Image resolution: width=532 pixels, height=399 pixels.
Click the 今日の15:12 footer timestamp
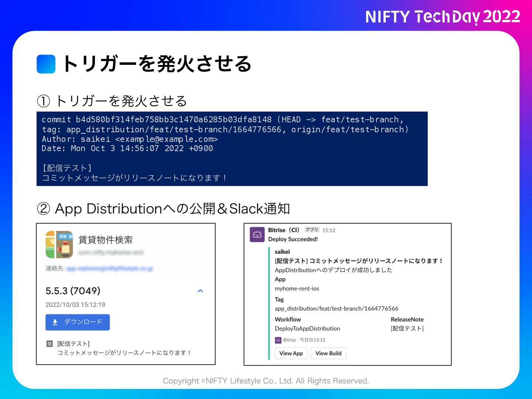(313, 340)
